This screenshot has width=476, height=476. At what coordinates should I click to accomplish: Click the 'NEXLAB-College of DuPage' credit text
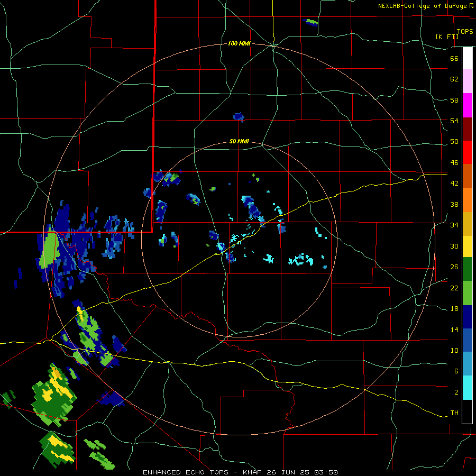[x=422, y=6]
